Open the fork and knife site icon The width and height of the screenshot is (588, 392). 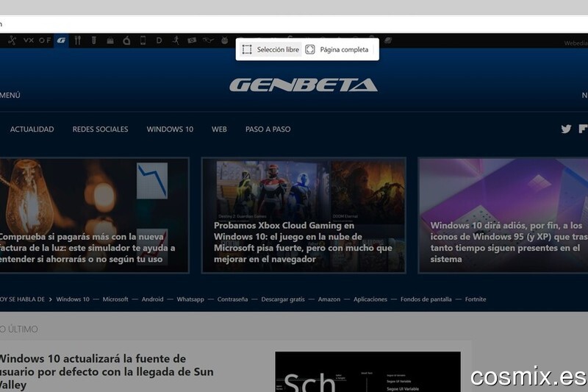click(x=78, y=40)
